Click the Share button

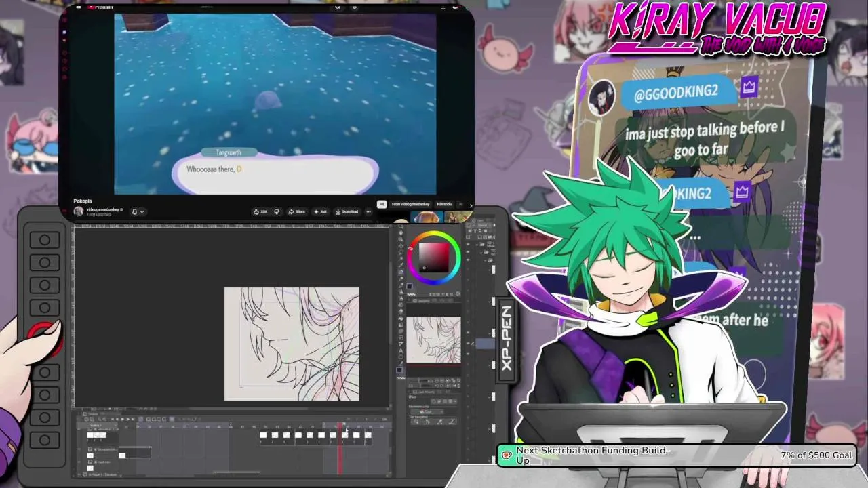click(296, 211)
